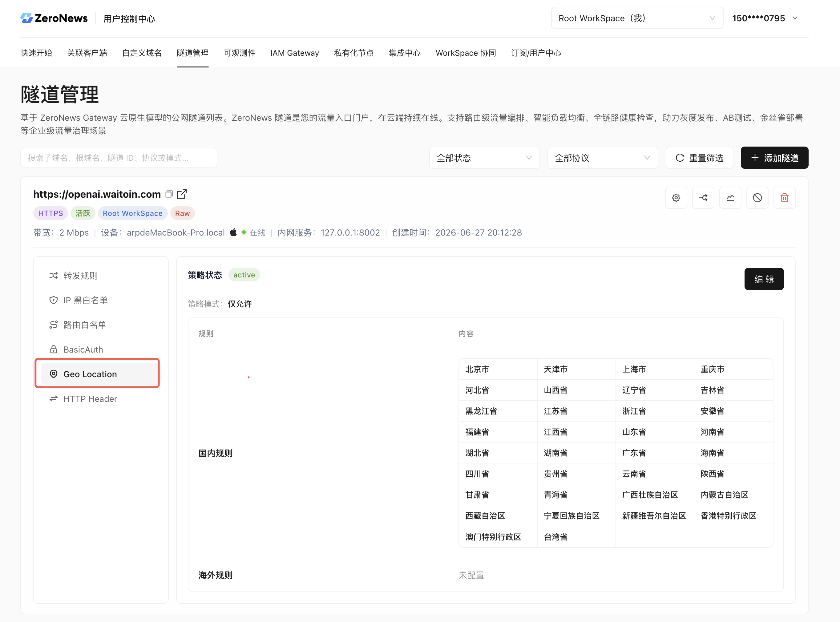
Task: Click the 黑龙江省 cell
Action: [498, 411]
